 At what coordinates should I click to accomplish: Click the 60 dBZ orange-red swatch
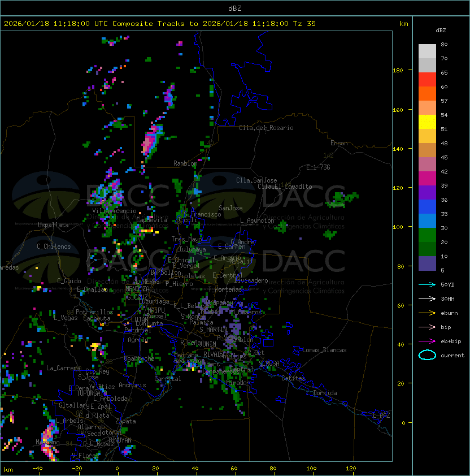(427, 93)
